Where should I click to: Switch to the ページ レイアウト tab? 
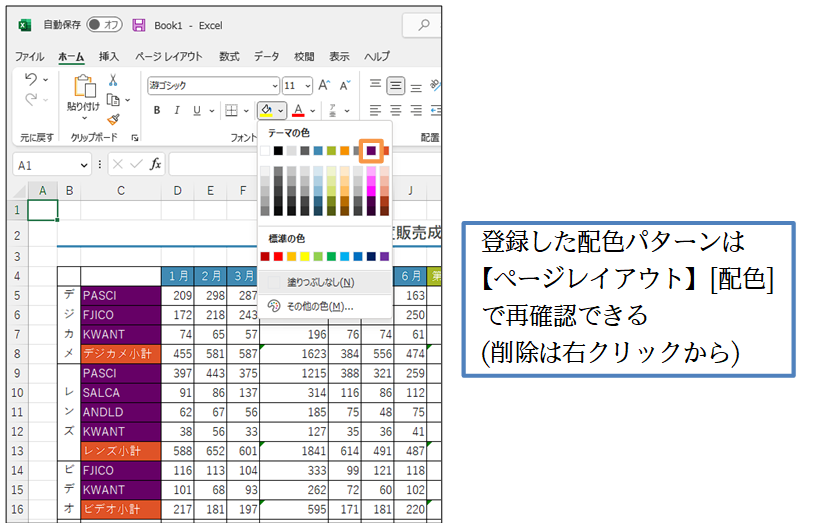click(x=169, y=57)
